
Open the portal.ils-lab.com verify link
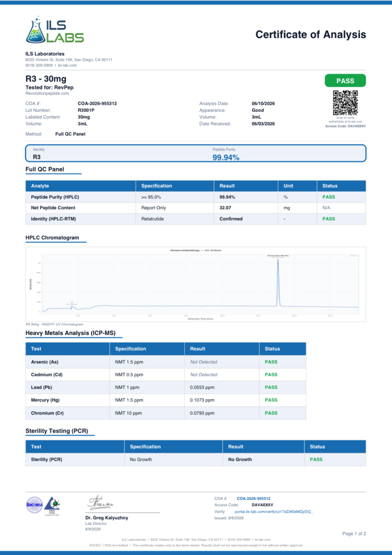click(274, 512)
